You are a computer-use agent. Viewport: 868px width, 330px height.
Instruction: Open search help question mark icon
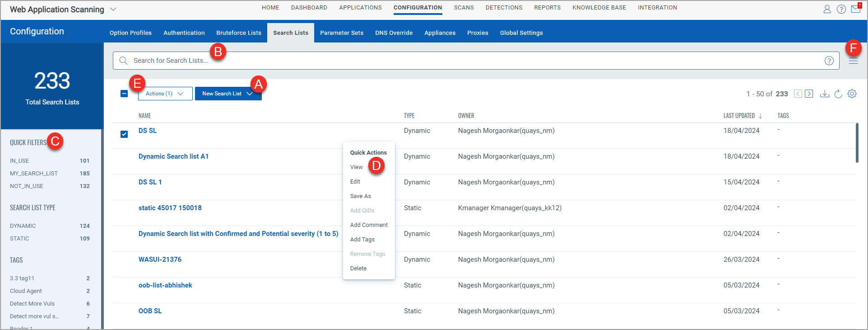829,61
